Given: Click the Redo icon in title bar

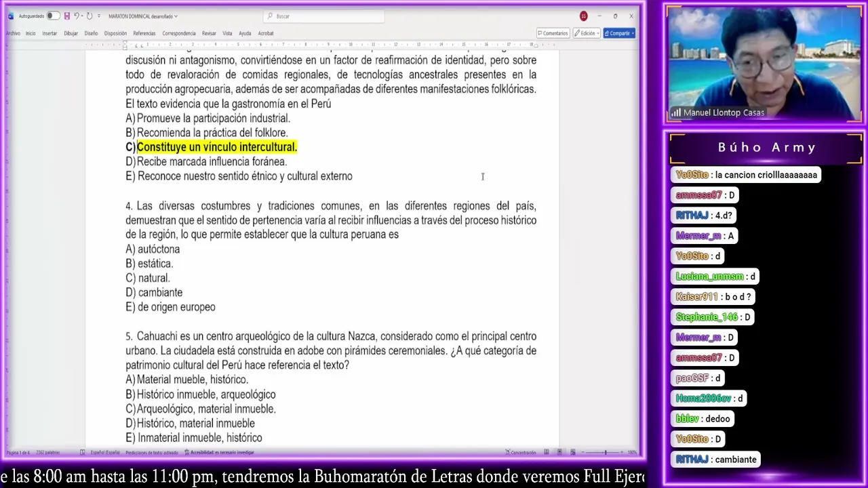Looking at the screenshot, I should click(x=90, y=16).
